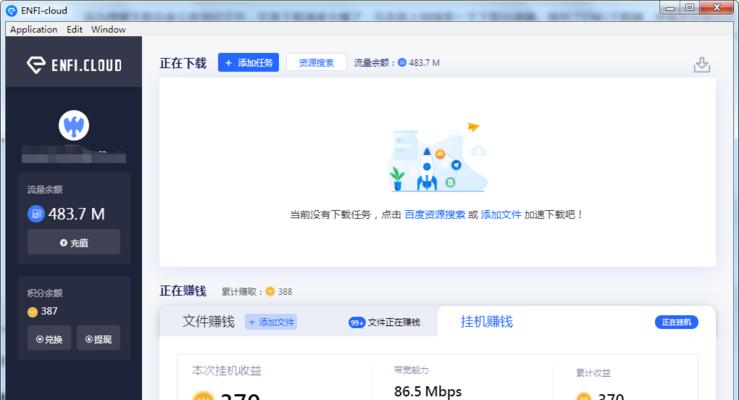Close the ENFI-cloud window
The image size is (739, 400).
pos(716,8)
